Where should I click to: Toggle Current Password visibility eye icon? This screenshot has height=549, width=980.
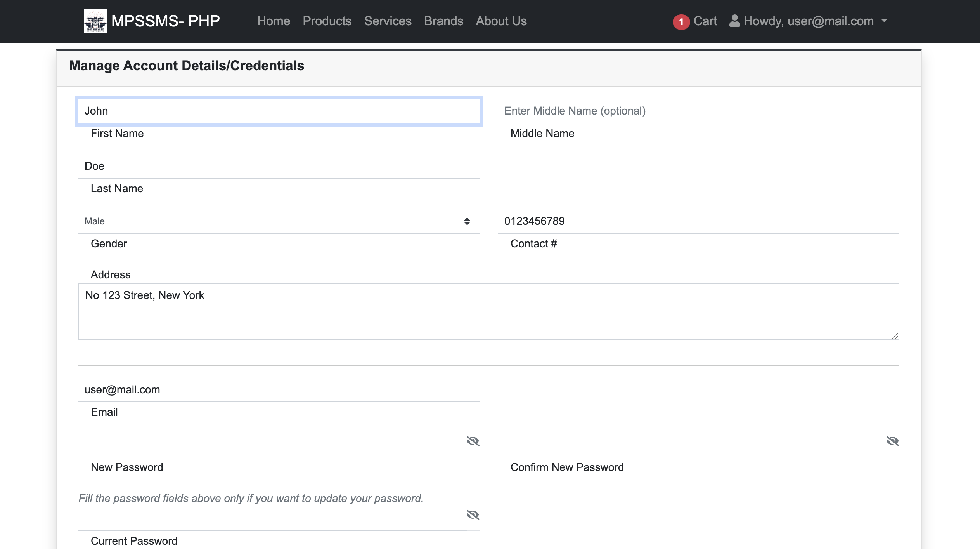pyautogui.click(x=473, y=514)
